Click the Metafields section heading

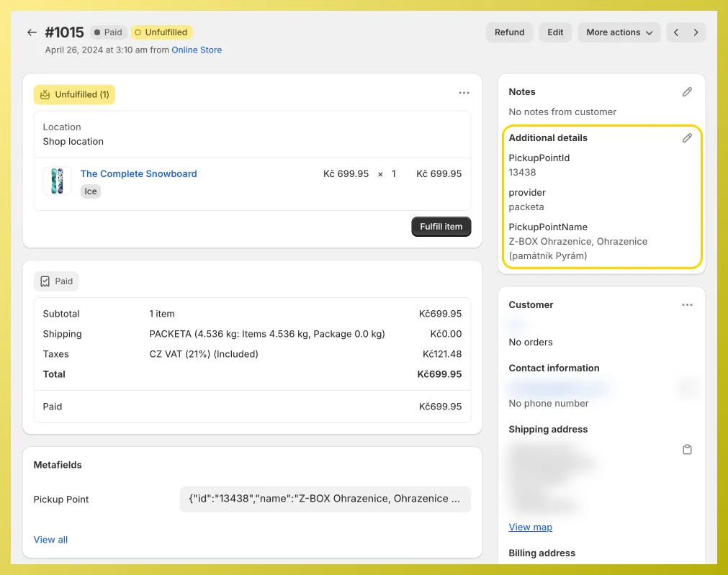pos(58,465)
